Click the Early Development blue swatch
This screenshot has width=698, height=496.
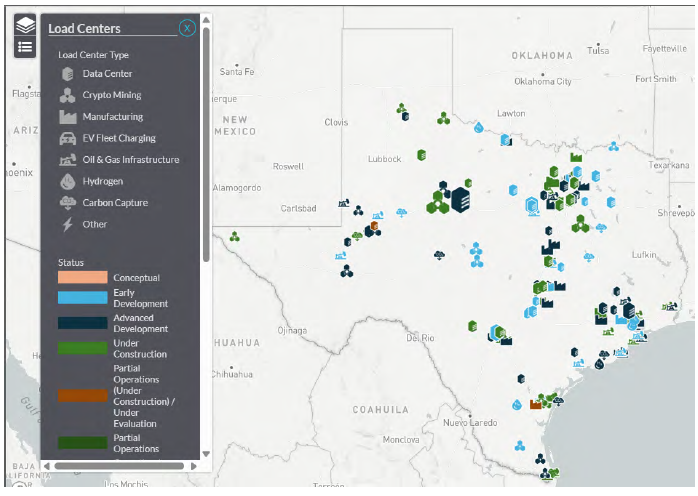82,298
